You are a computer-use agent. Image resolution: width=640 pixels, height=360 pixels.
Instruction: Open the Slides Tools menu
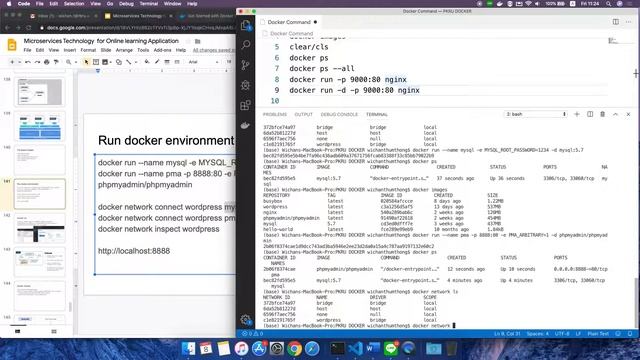pyautogui.click(x=143, y=50)
